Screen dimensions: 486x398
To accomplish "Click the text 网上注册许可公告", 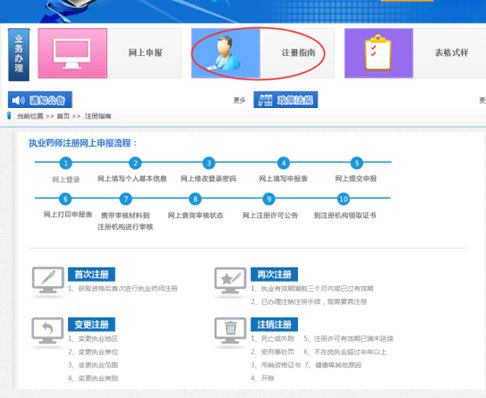I will click(x=270, y=215).
